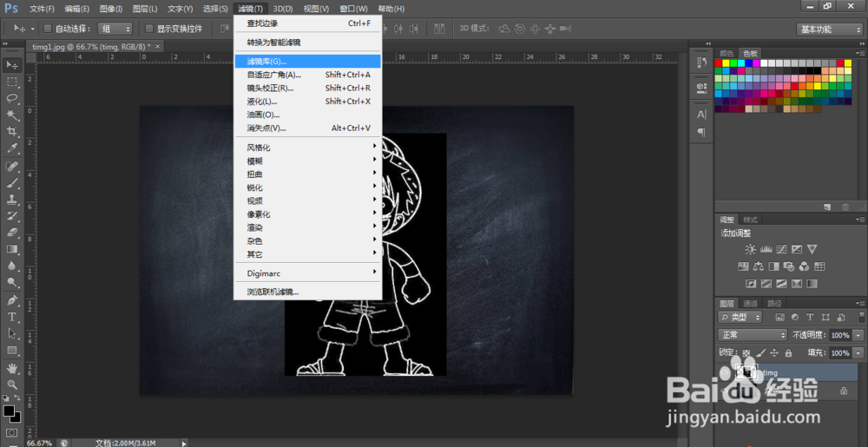
Task: Add an Exposure adjustment
Action: 797,249
